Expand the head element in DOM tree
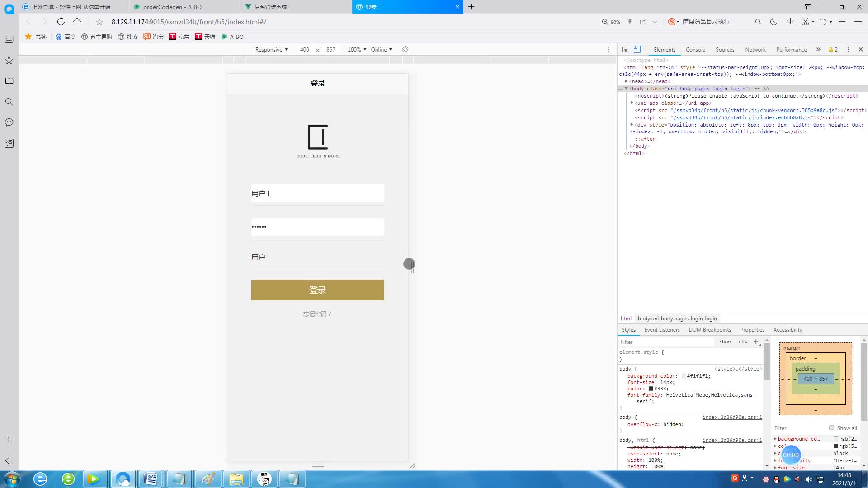The height and width of the screenshot is (488, 868). click(x=626, y=81)
